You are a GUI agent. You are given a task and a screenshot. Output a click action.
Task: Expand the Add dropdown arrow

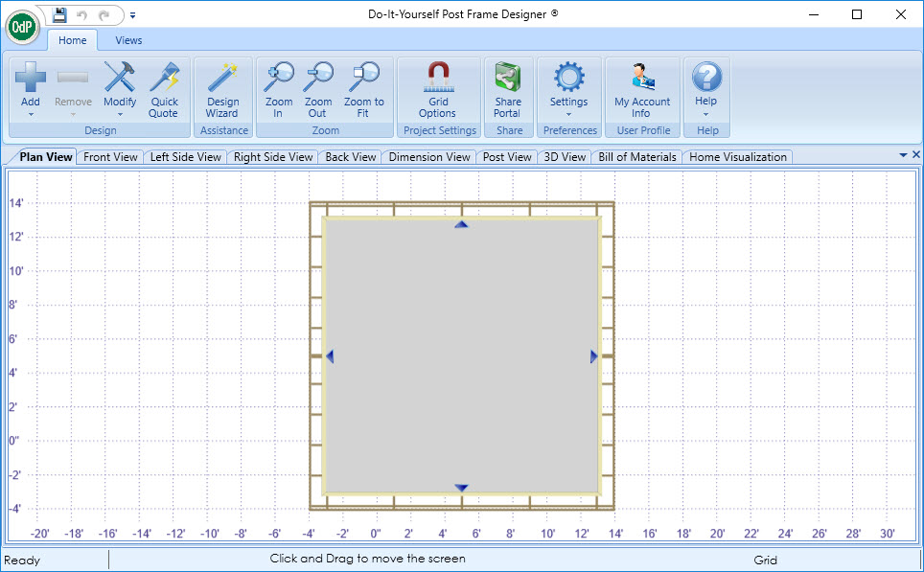(x=31, y=115)
